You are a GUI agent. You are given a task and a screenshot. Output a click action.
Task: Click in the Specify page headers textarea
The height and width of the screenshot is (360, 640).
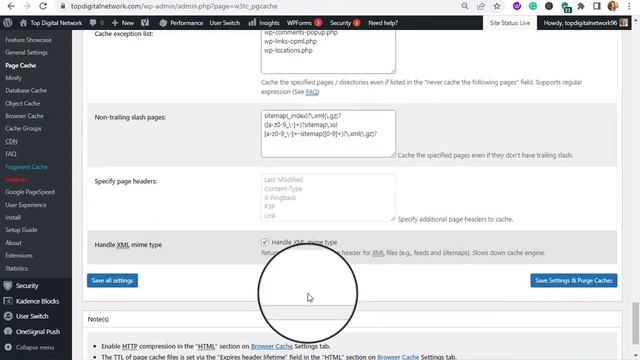[328, 198]
